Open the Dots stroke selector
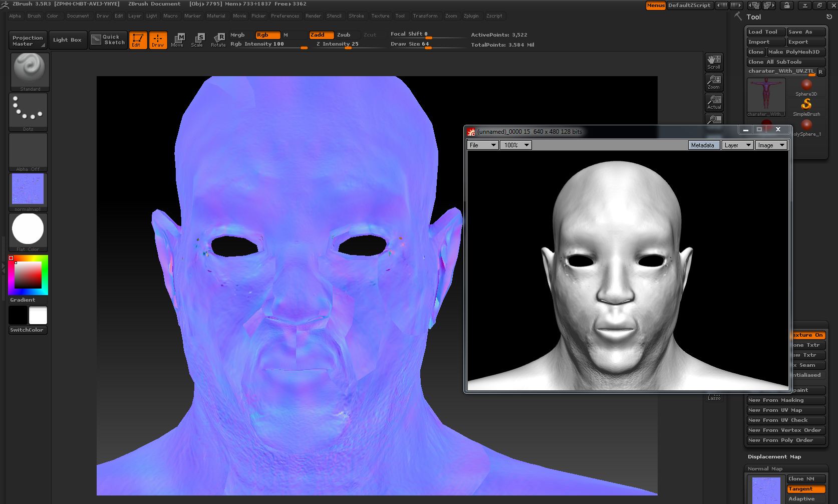The image size is (838, 504). [x=28, y=112]
